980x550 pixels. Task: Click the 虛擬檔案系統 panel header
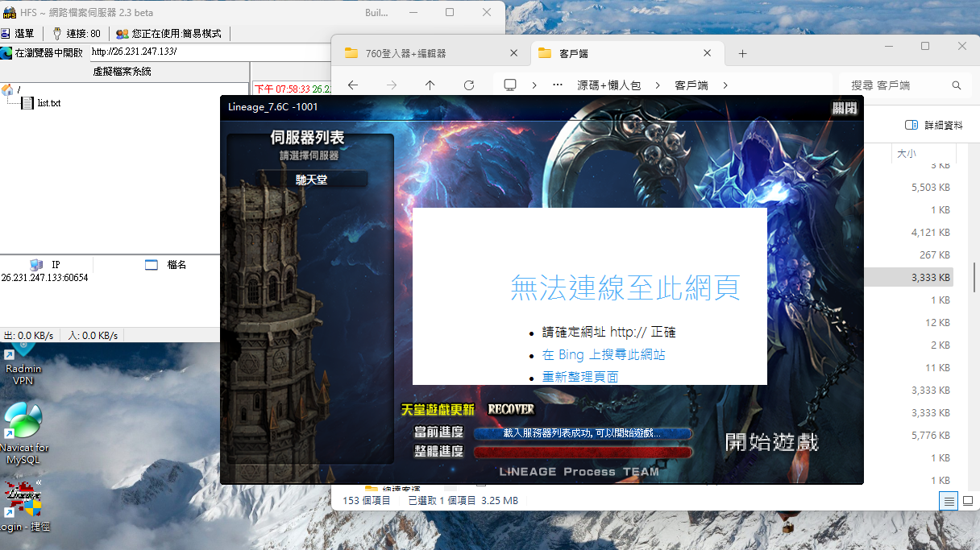coord(122,72)
